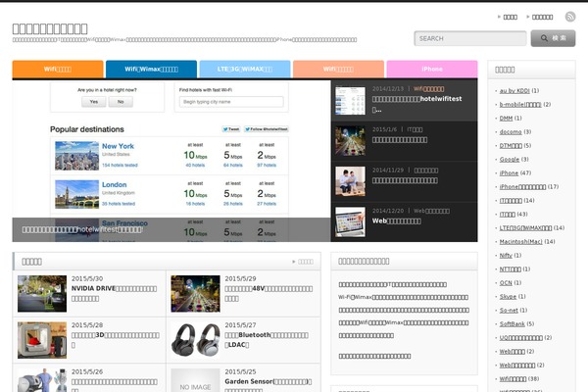Viewport: 588px width, 392px height.
Task: Open the 48V article dated 2015/5/29
Action: click(x=269, y=293)
